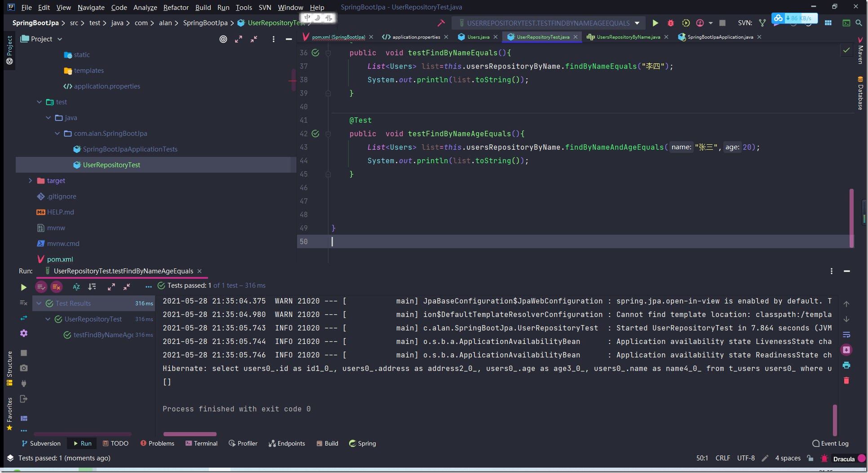Collapse all in Project panel

(254, 39)
